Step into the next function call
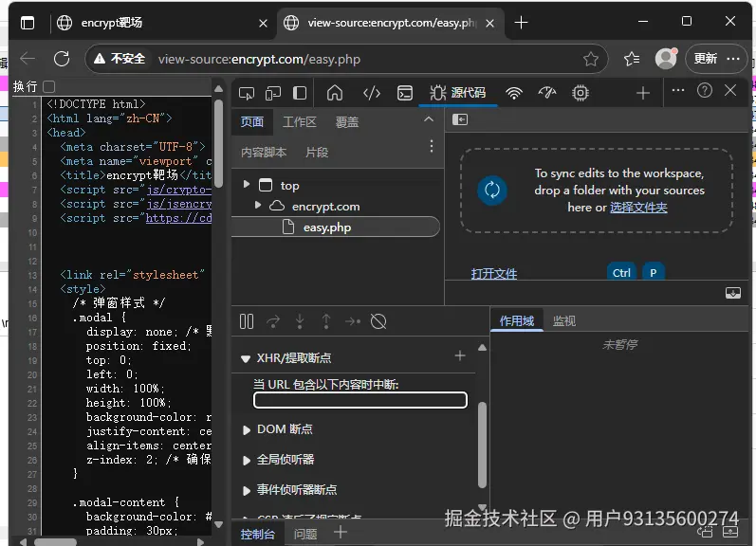 coord(300,321)
